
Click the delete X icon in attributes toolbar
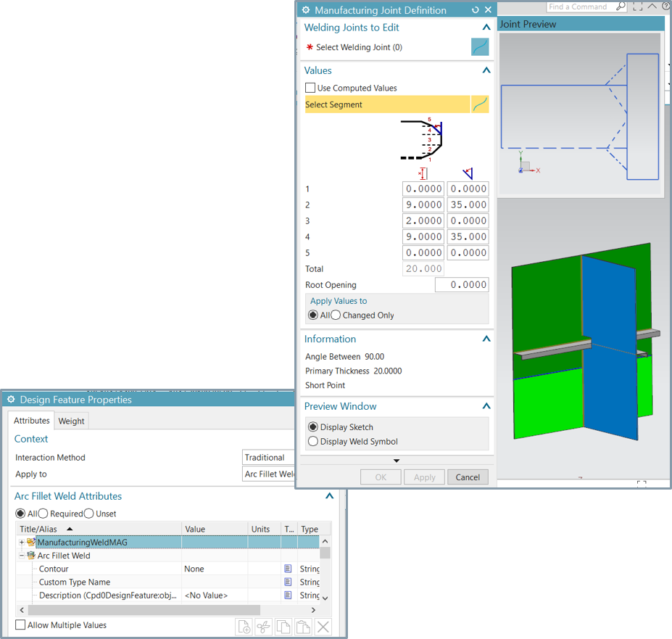323,627
